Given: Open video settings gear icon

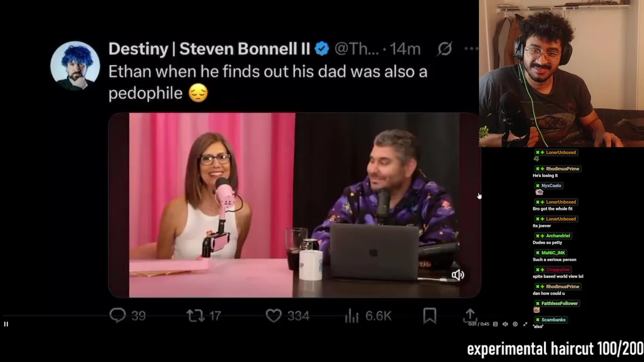Looking at the screenshot, I should point(515,324).
